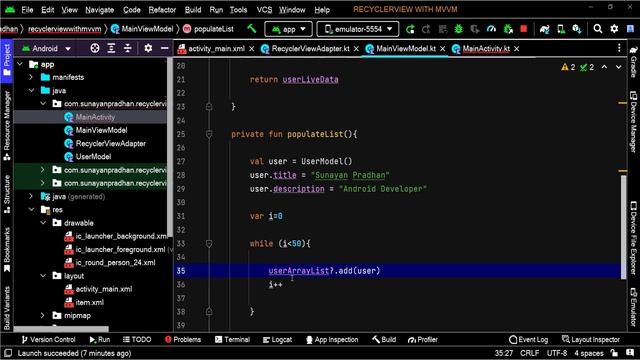
Task: Toggle the Project tool window stripe button
Action: coord(7,60)
